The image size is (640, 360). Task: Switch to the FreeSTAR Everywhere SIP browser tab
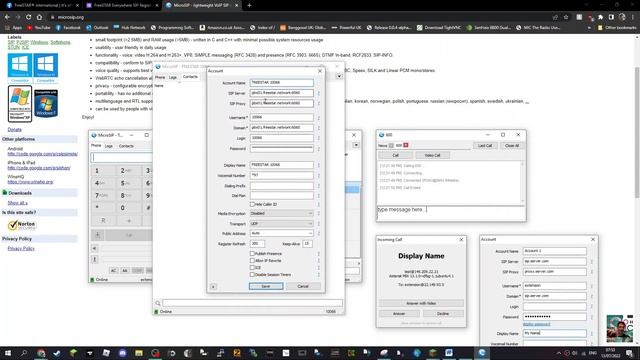122,5
